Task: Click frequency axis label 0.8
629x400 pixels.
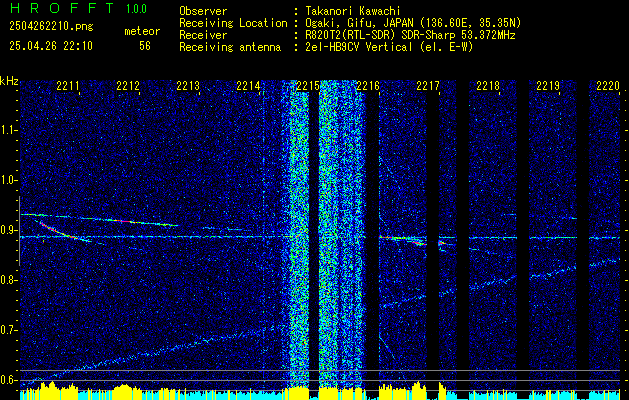Action: pos(7,280)
